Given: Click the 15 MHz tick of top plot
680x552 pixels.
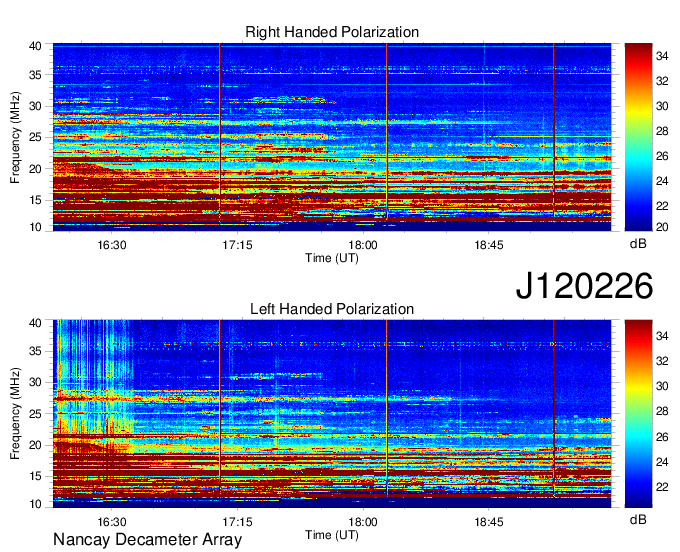Looking at the screenshot, I should point(36,200).
